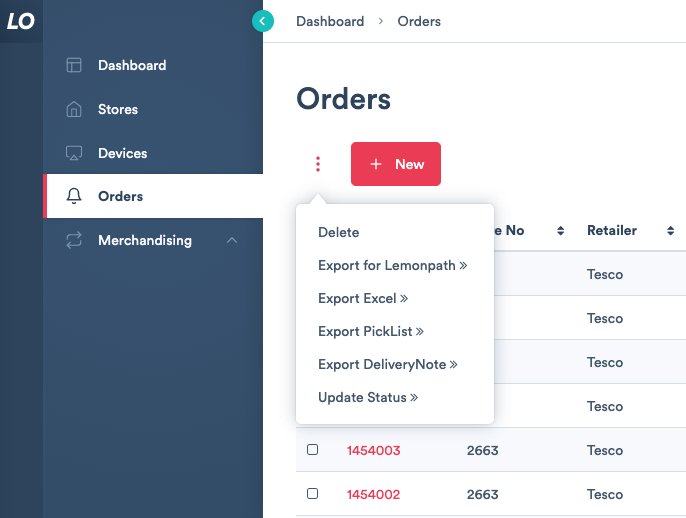
Task: Click the red New button
Action: (x=396, y=164)
